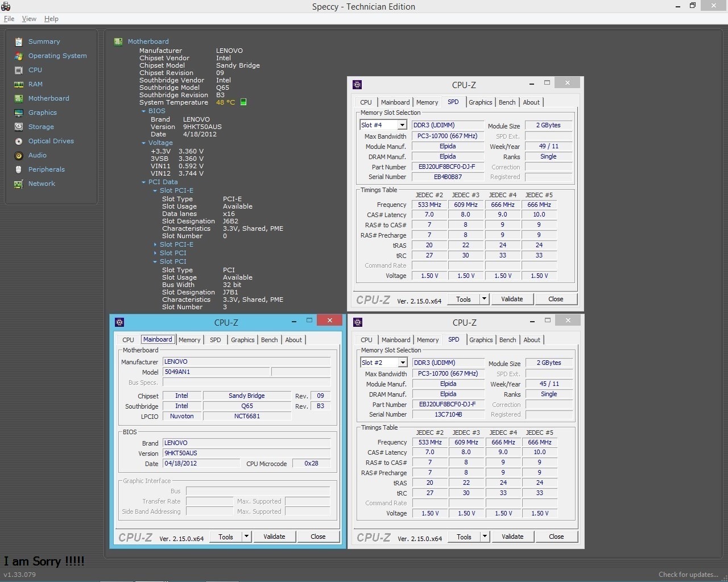The width and height of the screenshot is (728, 582).
Task: Expand the second Slot PCI-E node
Action: coord(155,245)
